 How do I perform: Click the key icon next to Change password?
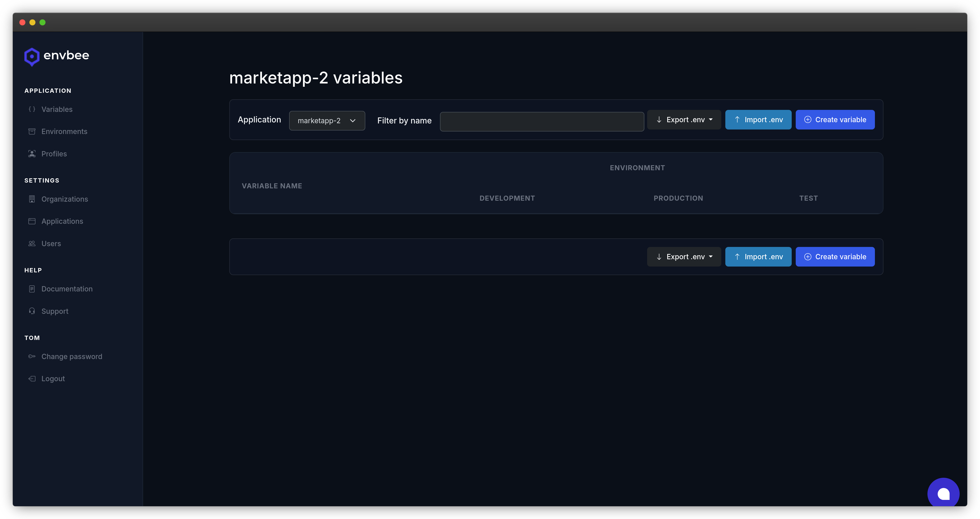32,356
